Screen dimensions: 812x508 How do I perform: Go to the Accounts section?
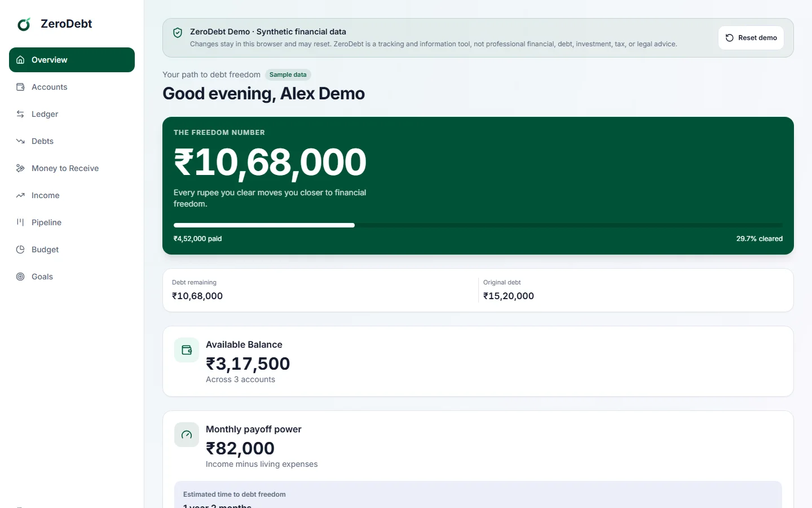(x=50, y=87)
